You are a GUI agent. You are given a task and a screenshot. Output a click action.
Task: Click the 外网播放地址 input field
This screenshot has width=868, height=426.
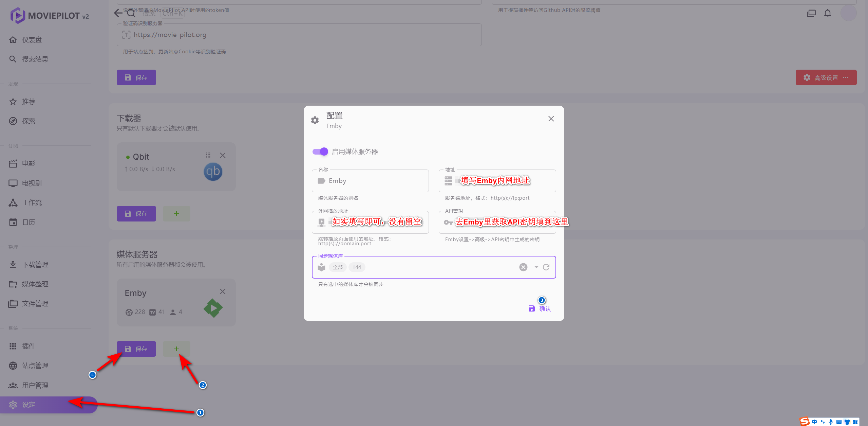[x=370, y=222]
